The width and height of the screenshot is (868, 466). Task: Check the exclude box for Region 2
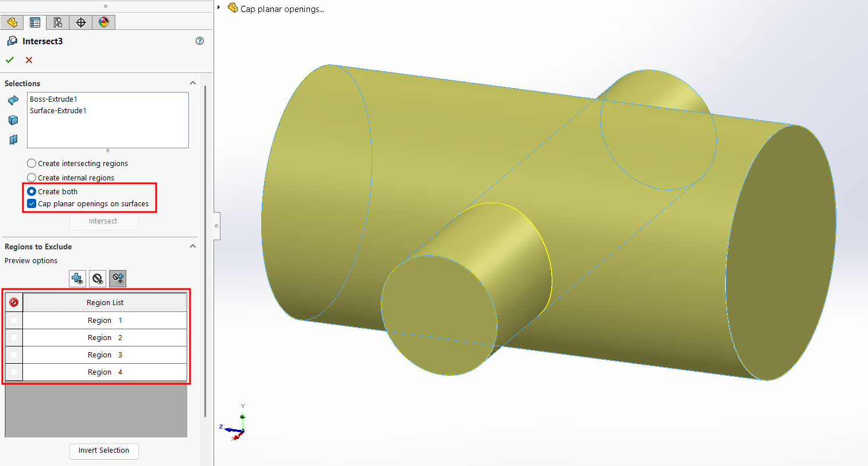(14, 338)
